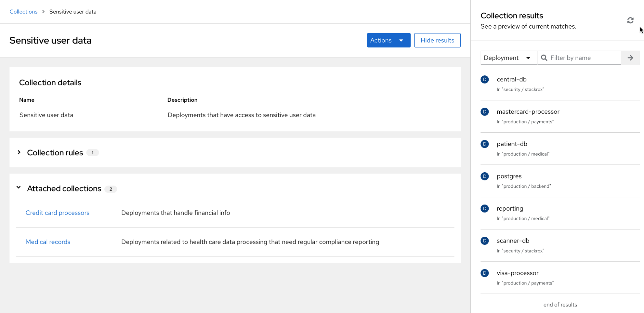Open the Medical records collection
Image resolution: width=644 pixels, height=313 pixels.
click(x=48, y=242)
